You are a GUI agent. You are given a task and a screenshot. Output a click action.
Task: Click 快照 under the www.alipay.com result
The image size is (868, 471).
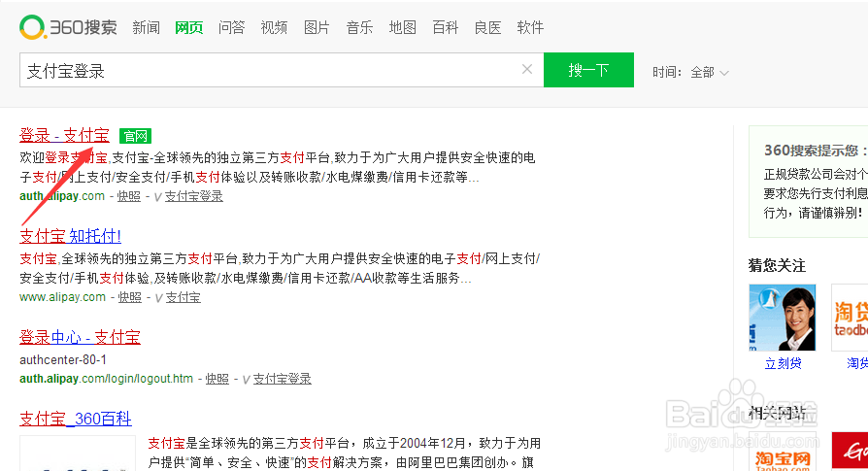click(129, 297)
